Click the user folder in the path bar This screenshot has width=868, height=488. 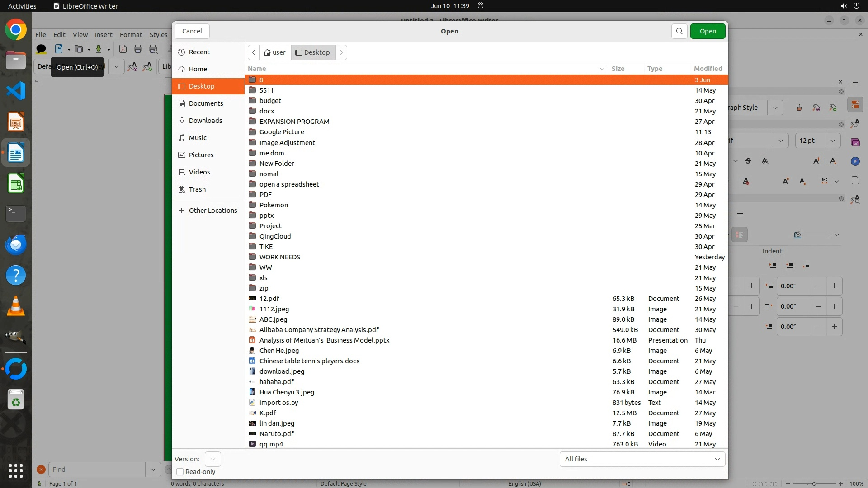coord(275,52)
